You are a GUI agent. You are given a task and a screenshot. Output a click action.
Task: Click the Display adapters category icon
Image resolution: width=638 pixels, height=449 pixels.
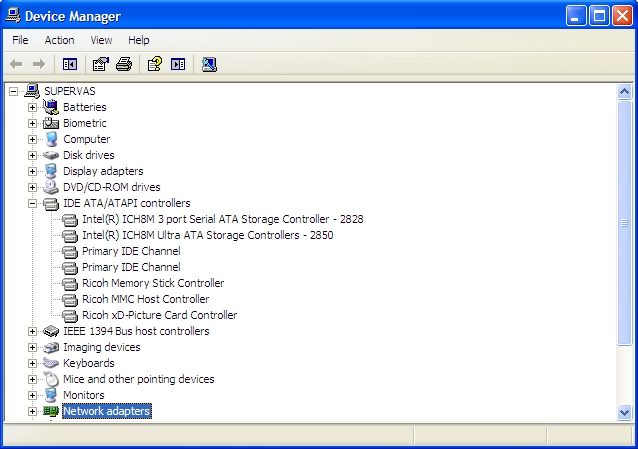(51, 171)
